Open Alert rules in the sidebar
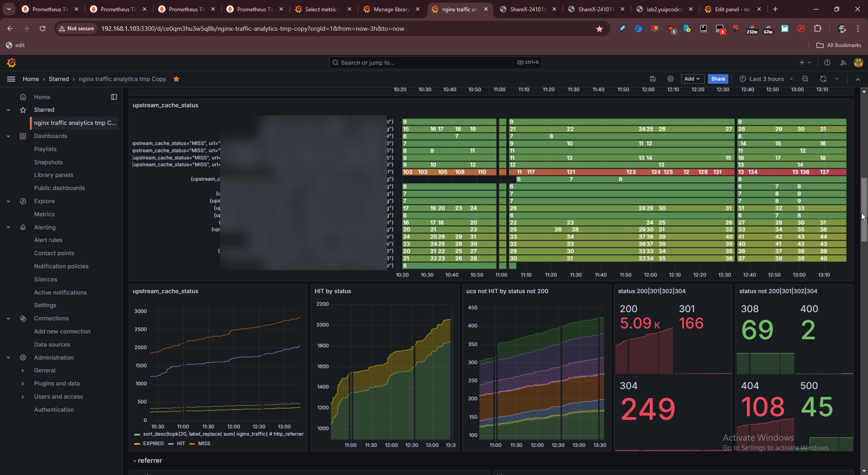Screen dimensions: 868x475 tap(48, 240)
